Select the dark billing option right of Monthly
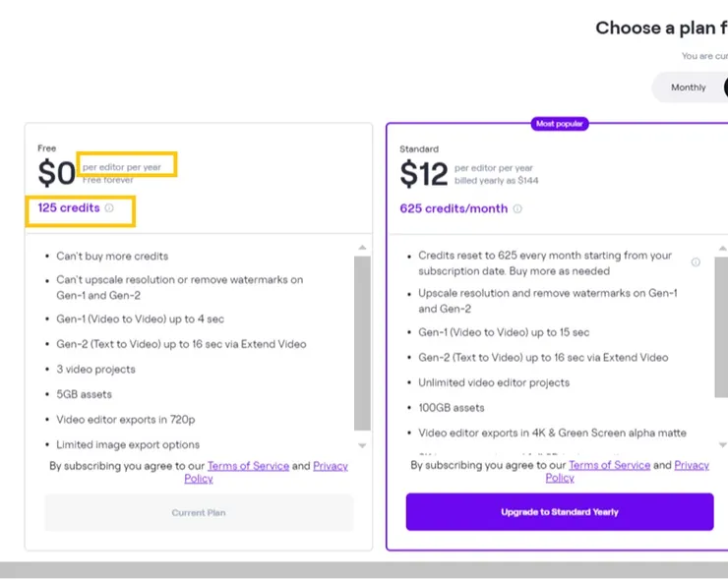728x580 pixels. tap(725, 87)
